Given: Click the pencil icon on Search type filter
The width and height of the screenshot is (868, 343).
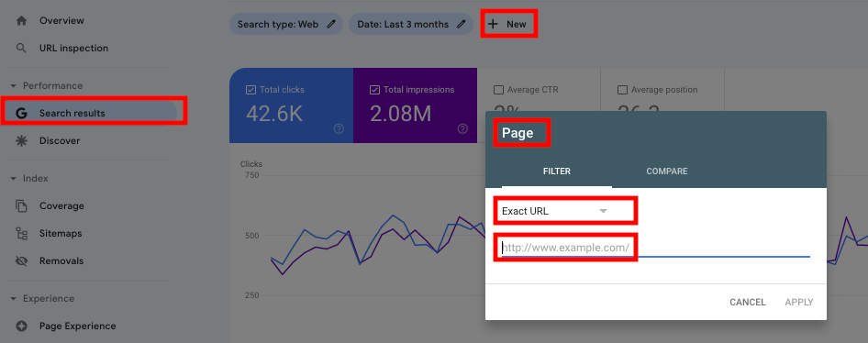Looking at the screenshot, I should point(331,24).
